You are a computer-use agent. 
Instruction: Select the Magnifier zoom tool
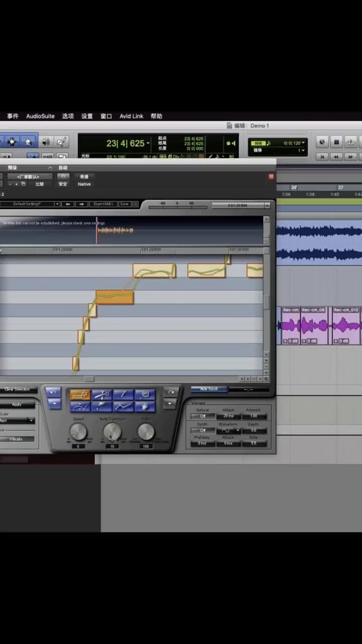click(145, 395)
